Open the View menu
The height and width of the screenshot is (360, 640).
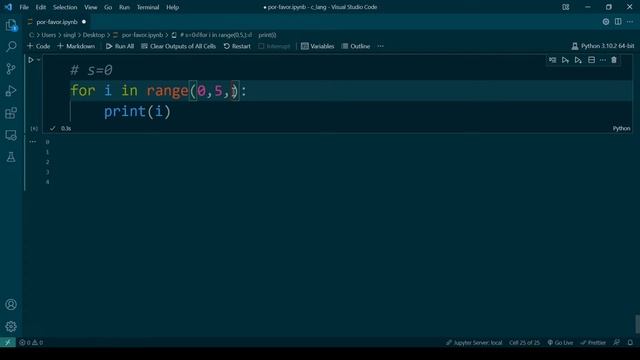(91, 7)
